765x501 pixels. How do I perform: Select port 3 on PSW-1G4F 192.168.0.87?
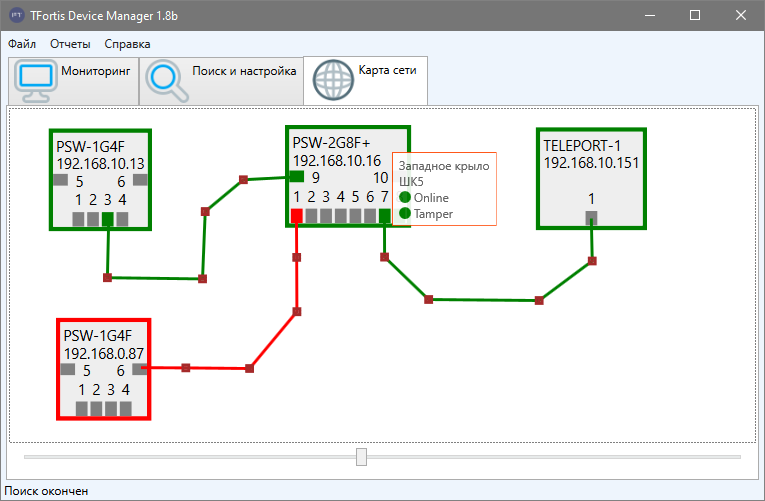[x=111, y=409]
